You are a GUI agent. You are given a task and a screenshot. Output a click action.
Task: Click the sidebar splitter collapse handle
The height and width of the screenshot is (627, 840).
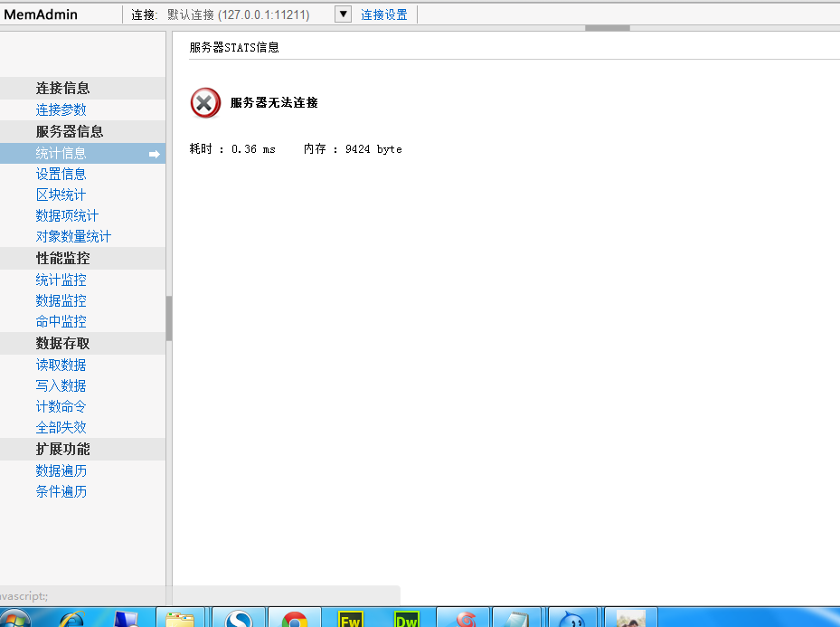tap(169, 318)
